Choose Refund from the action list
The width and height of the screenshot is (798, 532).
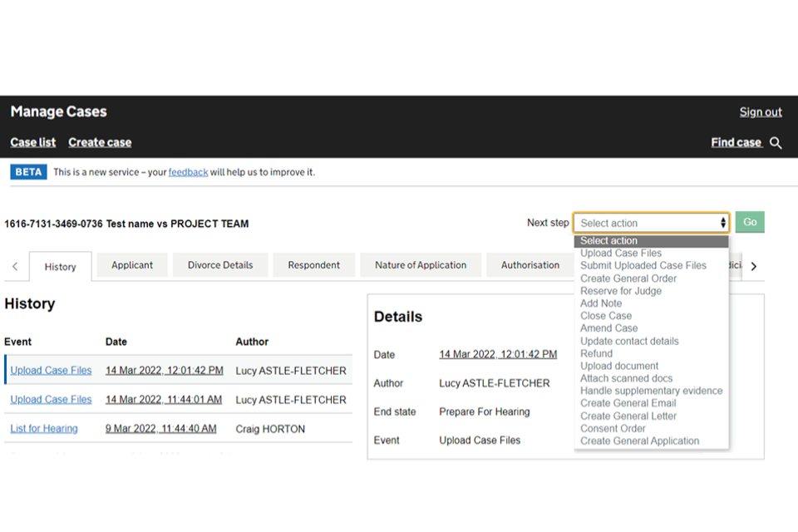(596, 353)
